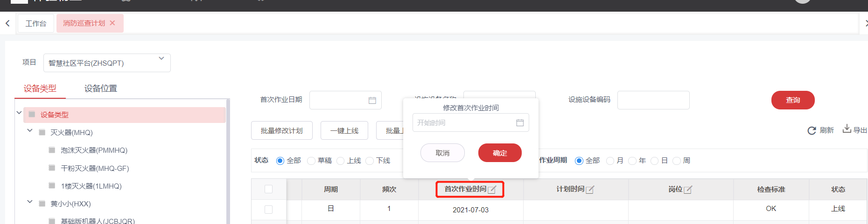This screenshot has height=224, width=868.
Task: Open the 工作台 tab
Action: coord(36,23)
